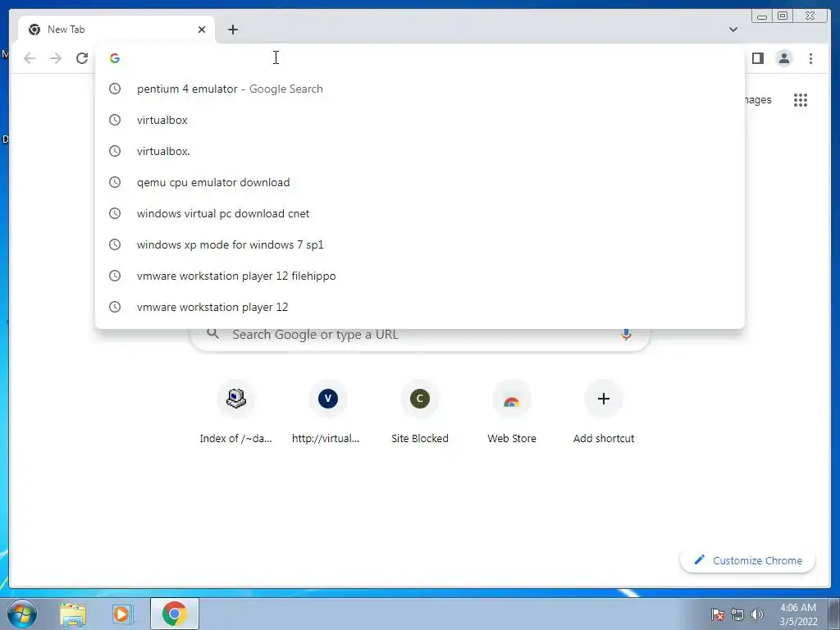Click the Customize Chrome button
840x630 pixels.
pos(748,560)
